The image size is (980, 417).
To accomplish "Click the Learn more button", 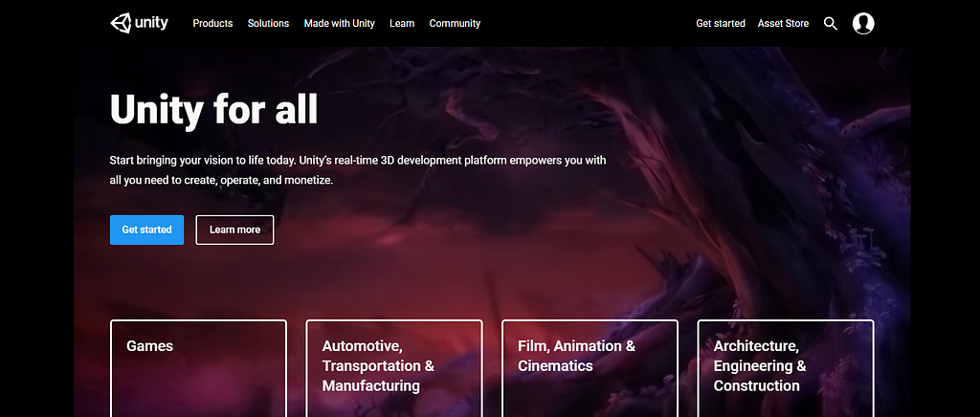I will [234, 230].
